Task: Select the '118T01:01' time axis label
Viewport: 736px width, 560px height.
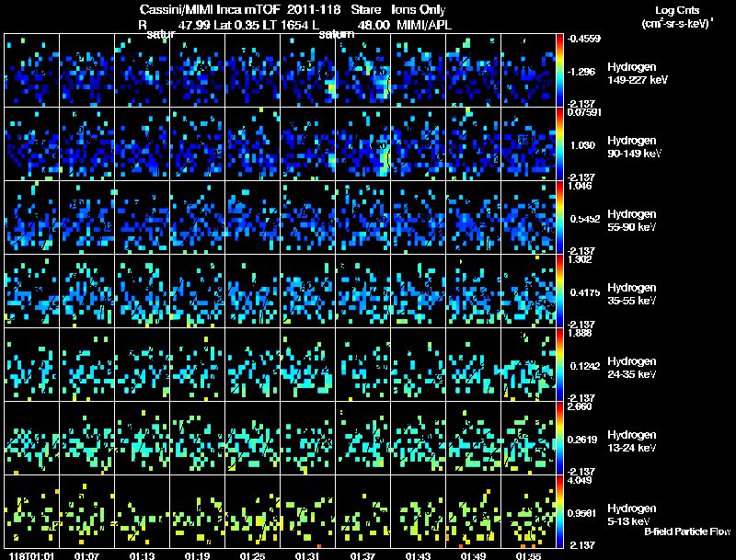Action: [x=32, y=555]
